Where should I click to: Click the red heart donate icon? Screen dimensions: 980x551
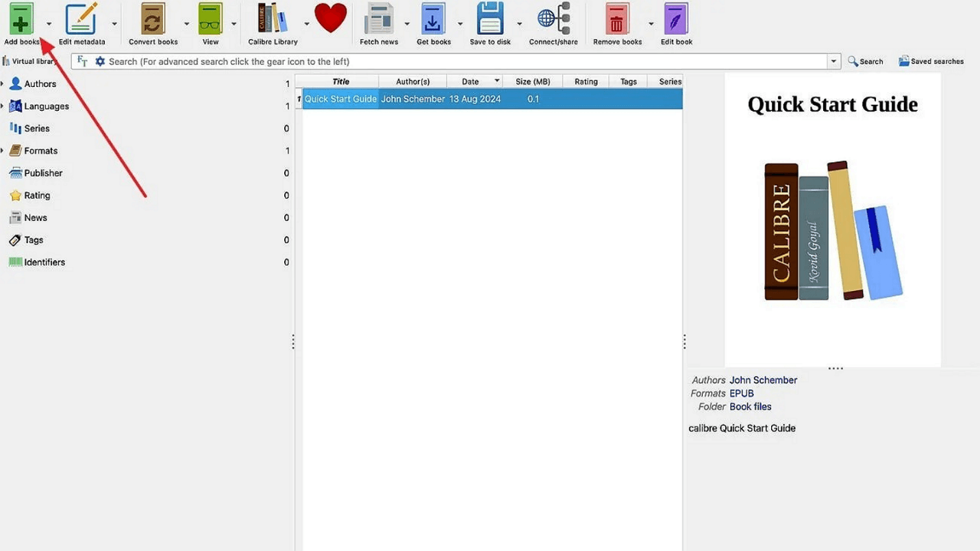click(331, 18)
